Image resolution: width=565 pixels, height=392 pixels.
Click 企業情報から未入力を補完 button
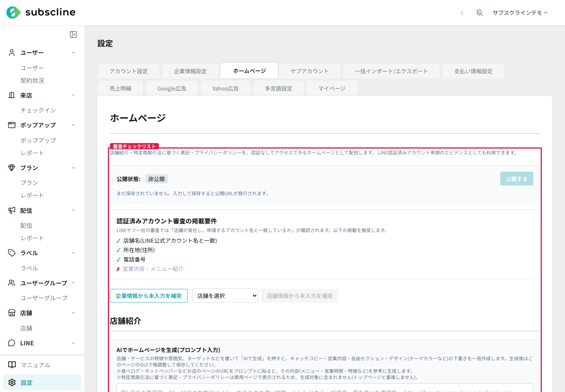(149, 296)
